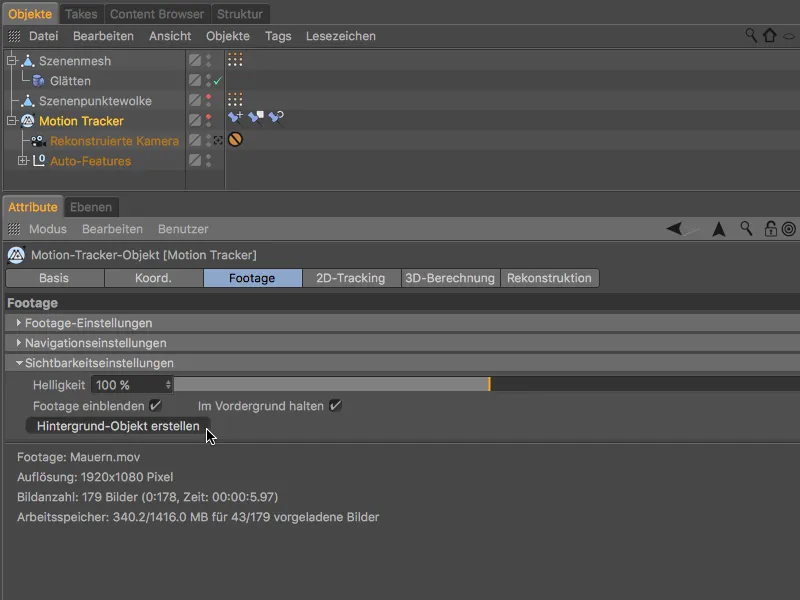Open the Modus menu
The height and width of the screenshot is (600, 800).
[47, 229]
